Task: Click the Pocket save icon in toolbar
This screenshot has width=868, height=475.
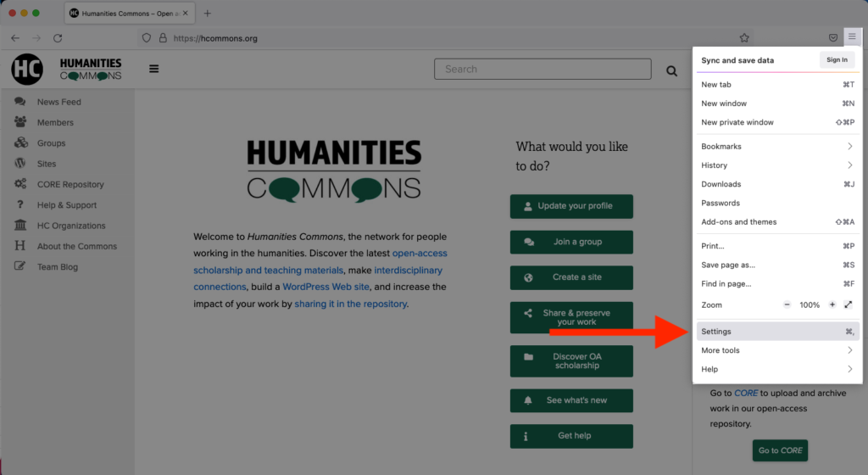Action: (833, 37)
